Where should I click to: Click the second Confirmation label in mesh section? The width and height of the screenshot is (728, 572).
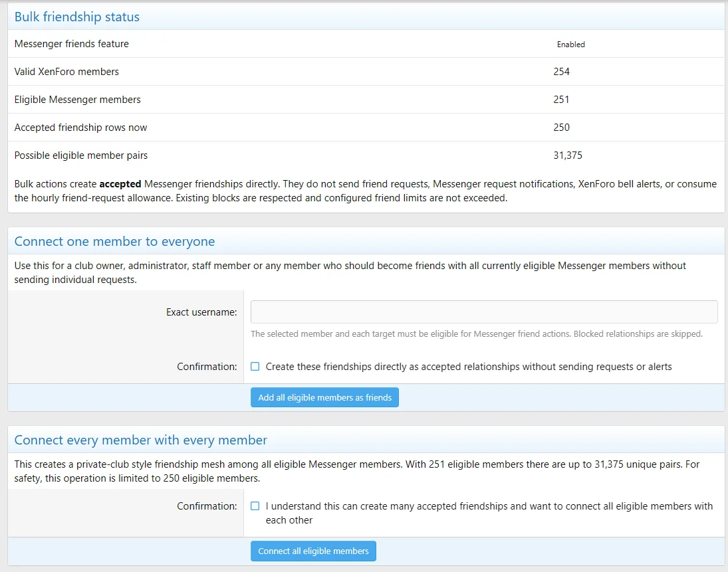pyautogui.click(x=207, y=506)
